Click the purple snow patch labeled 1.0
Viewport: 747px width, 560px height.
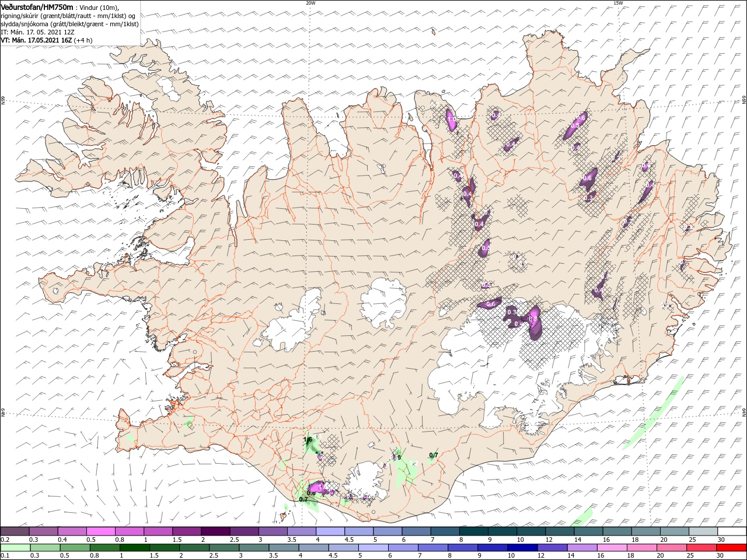pyautogui.click(x=451, y=118)
